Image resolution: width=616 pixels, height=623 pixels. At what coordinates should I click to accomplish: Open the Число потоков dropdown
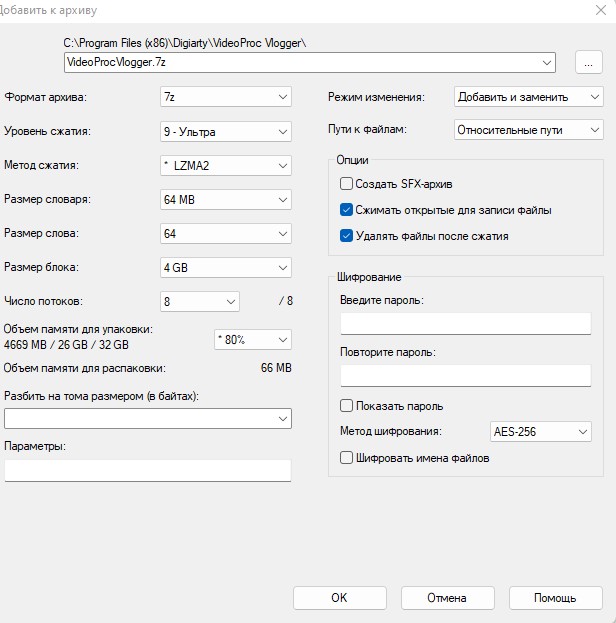[200, 301]
